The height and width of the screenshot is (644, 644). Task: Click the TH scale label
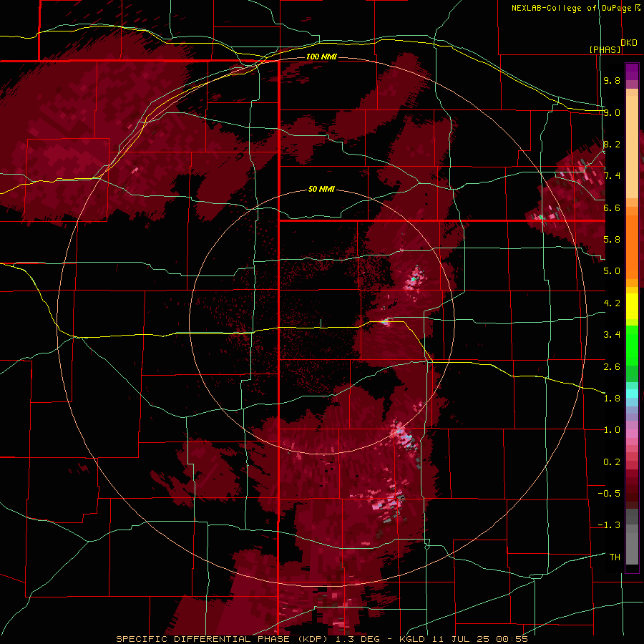point(615,557)
